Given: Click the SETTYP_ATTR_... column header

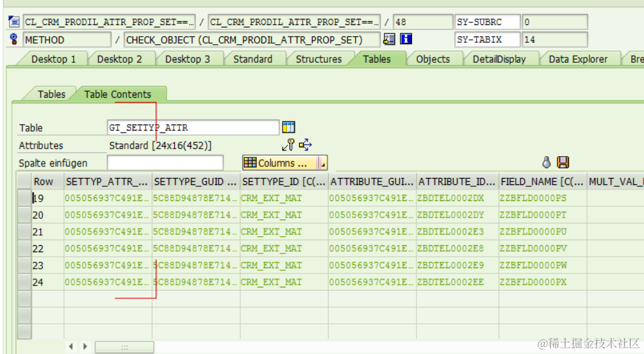Looking at the screenshot, I should pyautogui.click(x=108, y=181).
